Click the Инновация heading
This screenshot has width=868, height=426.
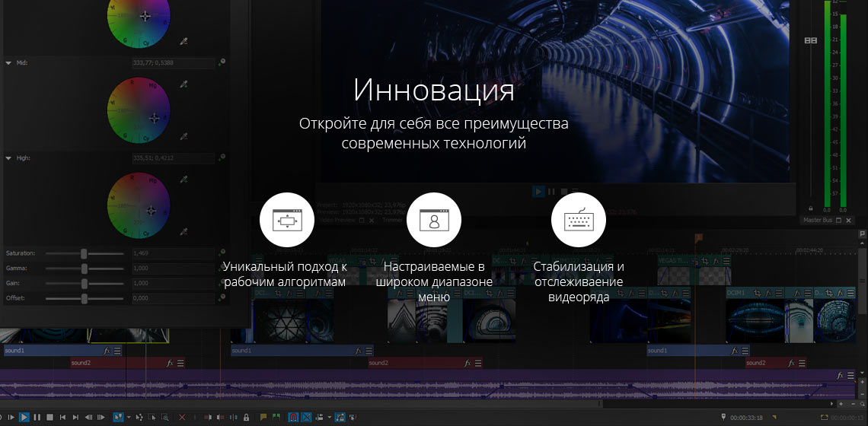pyautogui.click(x=434, y=91)
